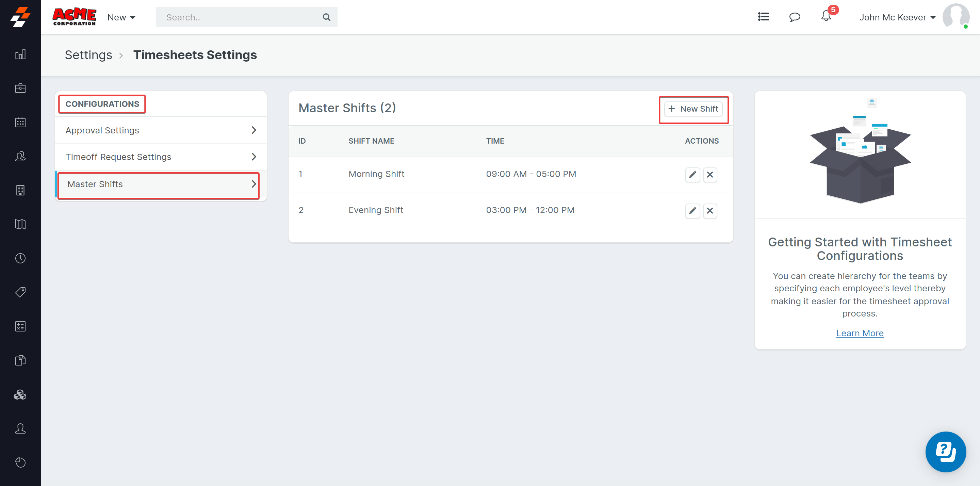The width and height of the screenshot is (980, 486).
Task: Open the Learn More link
Action: 860,333
